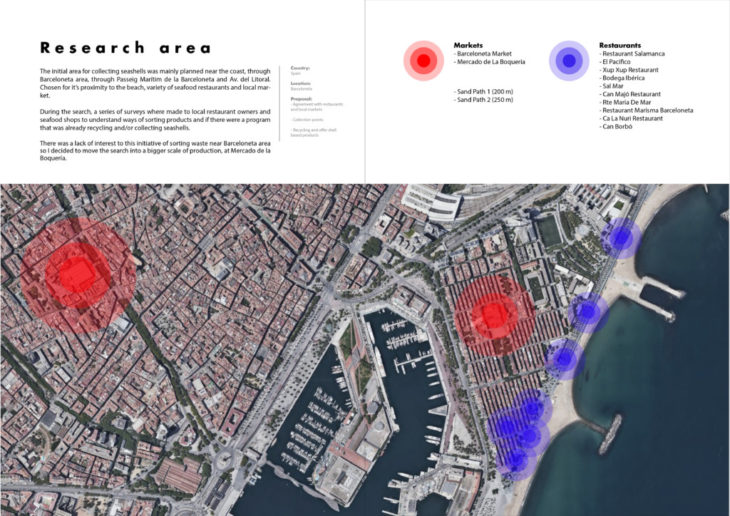The height and width of the screenshot is (516, 730).
Task: Click the 'Markets' legend heading
Action: tap(468, 46)
